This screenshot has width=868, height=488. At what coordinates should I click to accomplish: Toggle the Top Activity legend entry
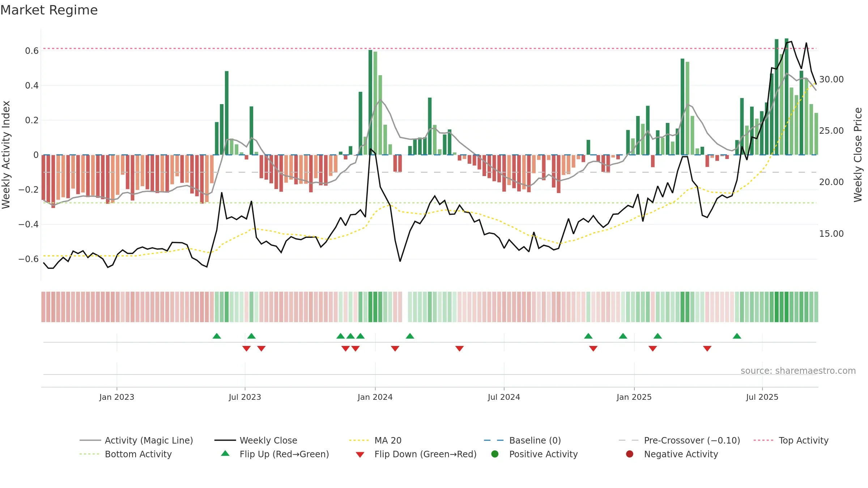[x=791, y=440]
